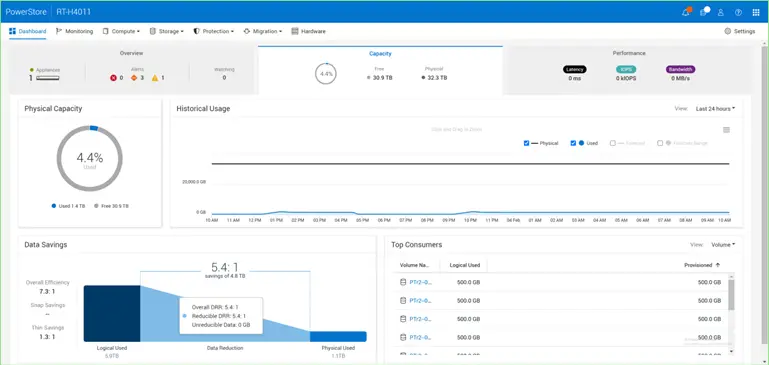The height and width of the screenshot is (365, 769).
Task: Go to the Hardware page
Action: tap(308, 31)
